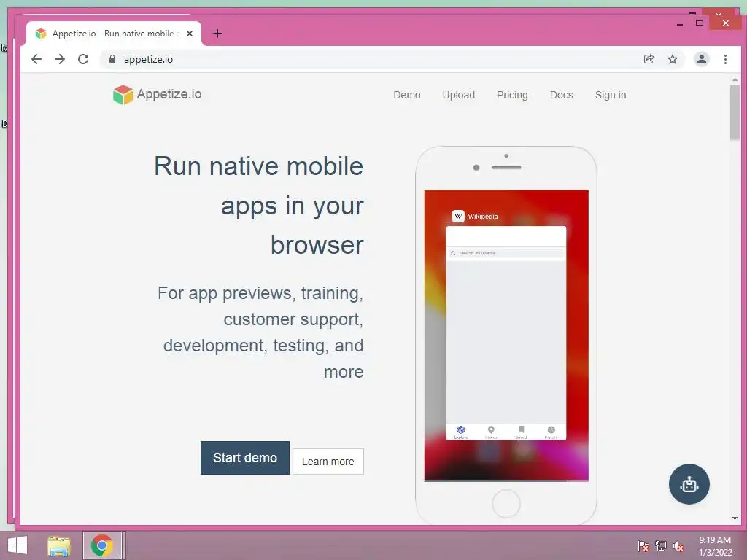Click the padlock site info icon
The image size is (747, 560).
click(112, 59)
